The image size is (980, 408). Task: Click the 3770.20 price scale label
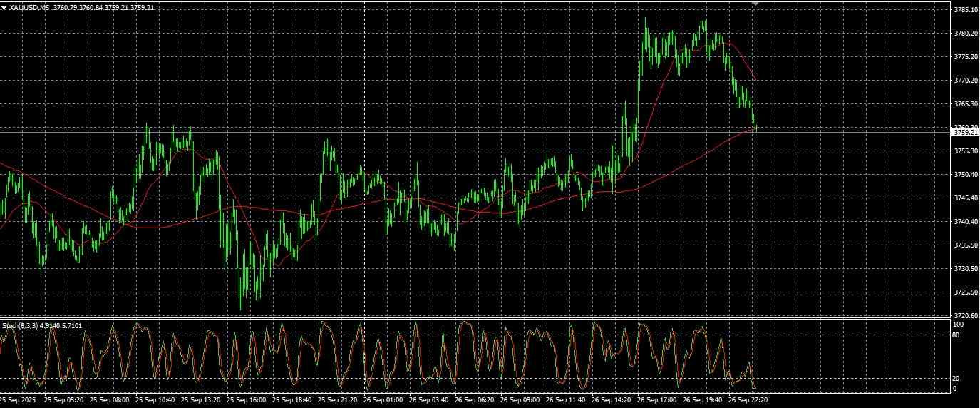coord(965,81)
